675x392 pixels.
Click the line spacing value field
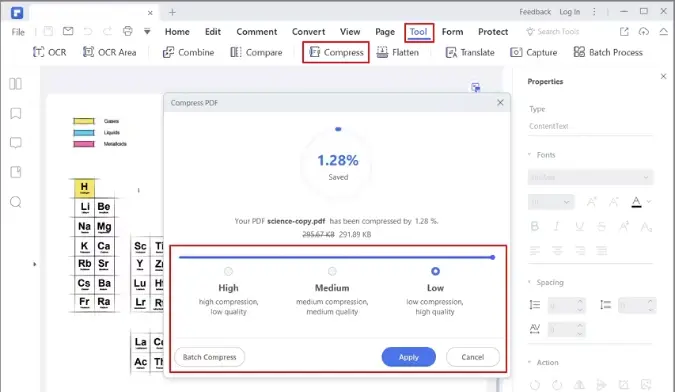point(561,306)
